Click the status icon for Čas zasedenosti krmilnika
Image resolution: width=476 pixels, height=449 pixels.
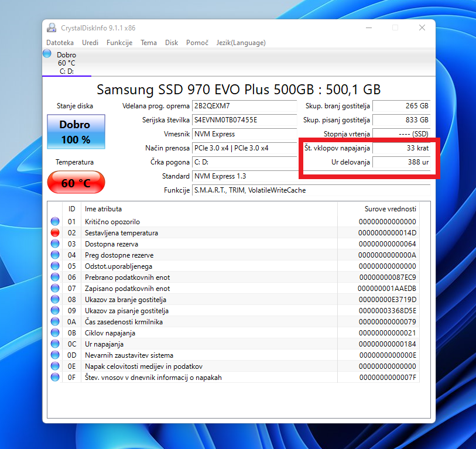tap(55, 321)
